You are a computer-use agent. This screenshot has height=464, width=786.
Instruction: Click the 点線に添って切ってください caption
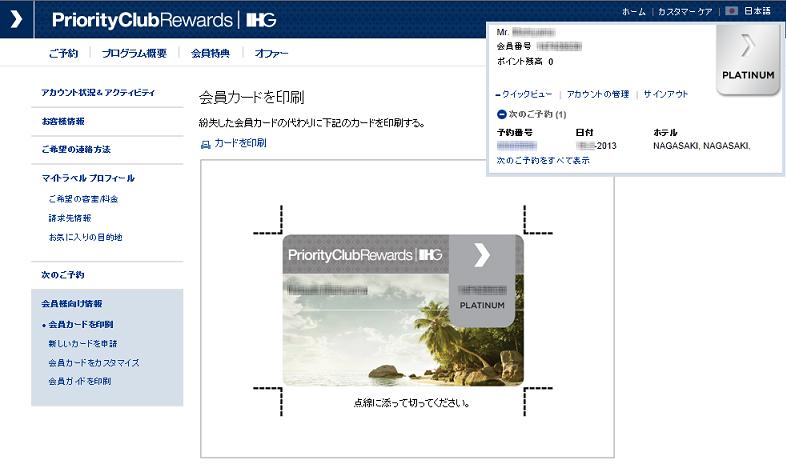412,403
